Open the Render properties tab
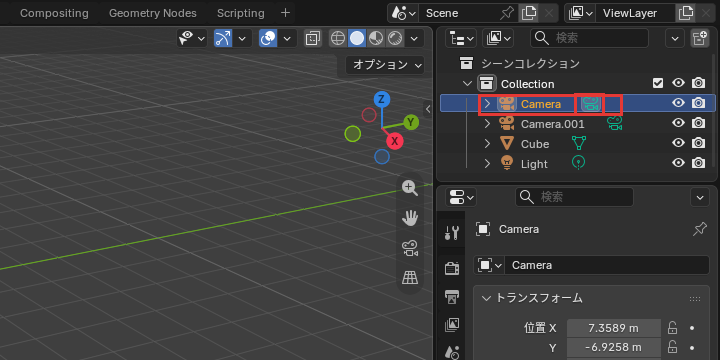Image resolution: width=720 pixels, height=360 pixels. [452, 268]
